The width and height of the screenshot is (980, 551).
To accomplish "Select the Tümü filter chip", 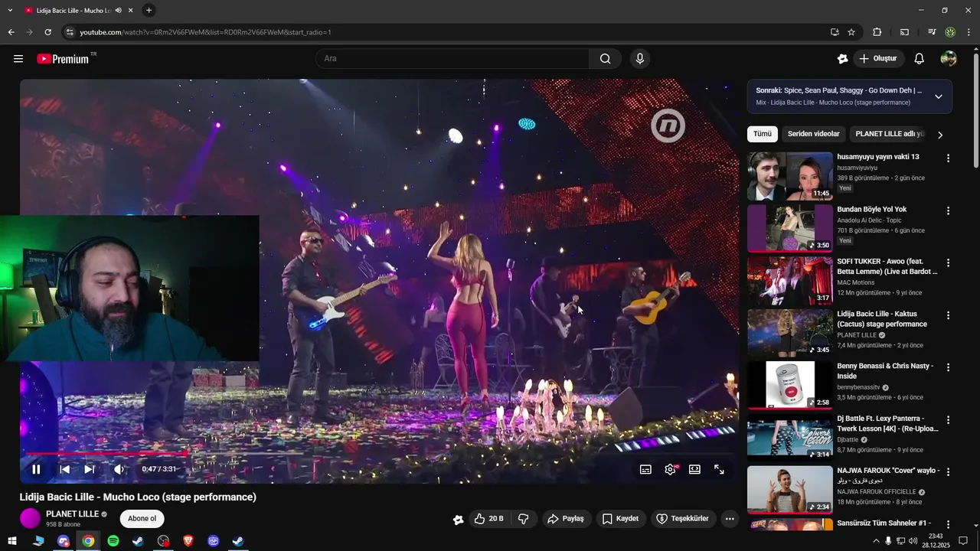I will tap(763, 134).
